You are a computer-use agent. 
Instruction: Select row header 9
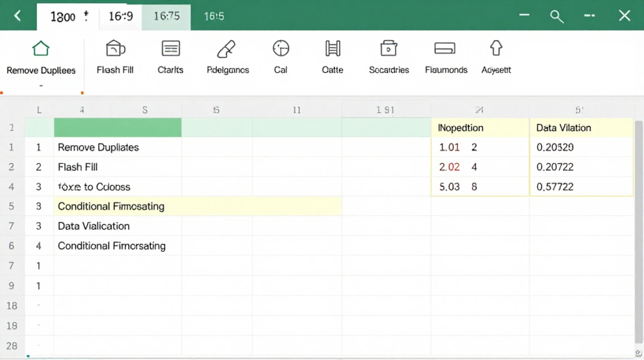(12, 286)
